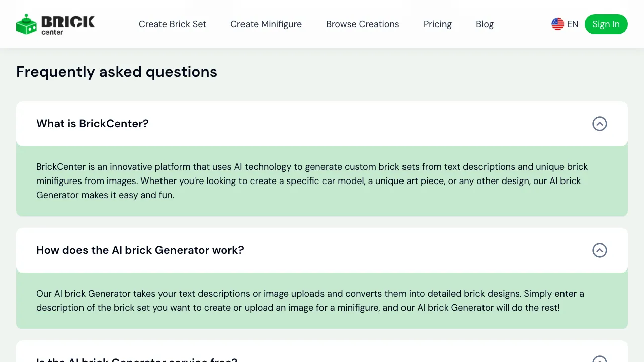Click the 'What is BrickCenter?' question heading
Viewport: 644px width, 362px height.
(x=92, y=124)
